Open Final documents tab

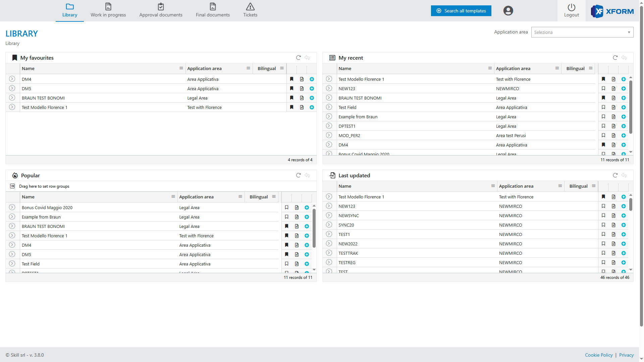click(213, 11)
